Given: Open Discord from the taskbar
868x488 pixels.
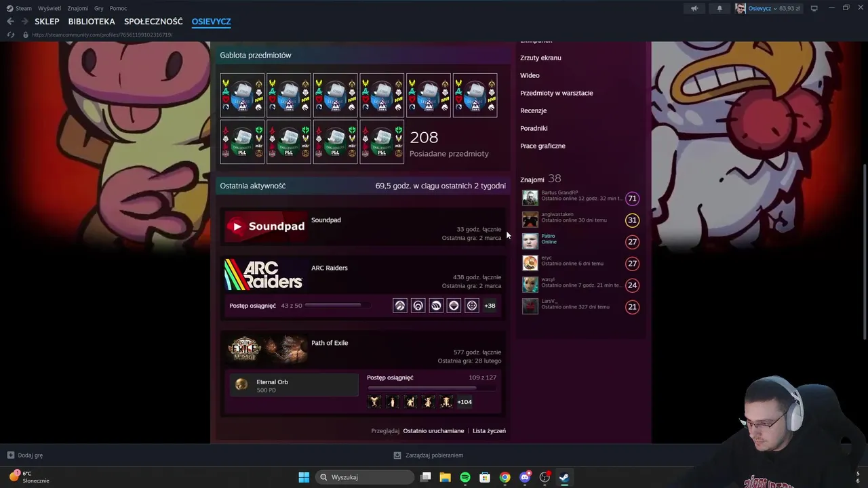Looking at the screenshot, I should (x=525, y=477).
